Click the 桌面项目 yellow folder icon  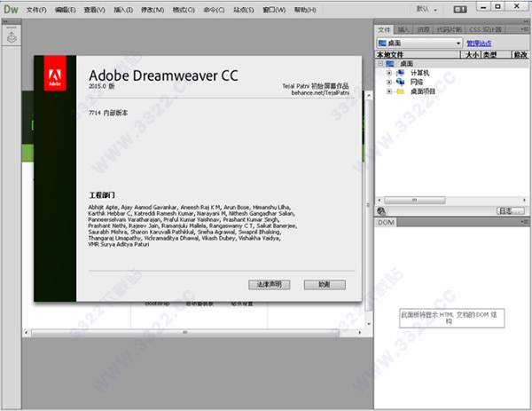coord(401,91)
